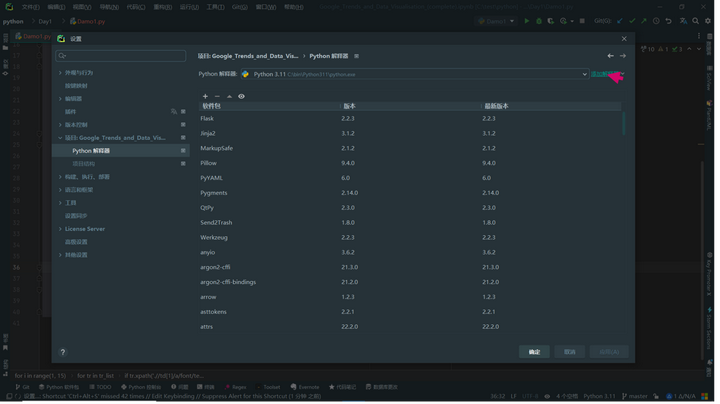Select the Jinja2 package row
Screen dimensions: 720x404
click(x=410, y=134)
